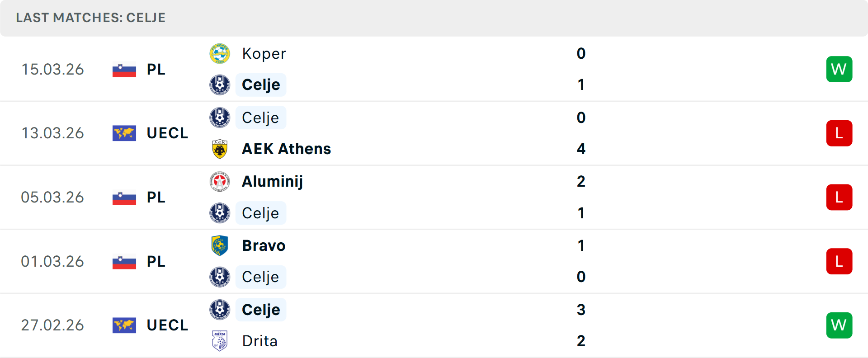Click the Last Matches: Celje header
Image resolution: width=868 pixels, height=358 pixels.
coord(90,18)
